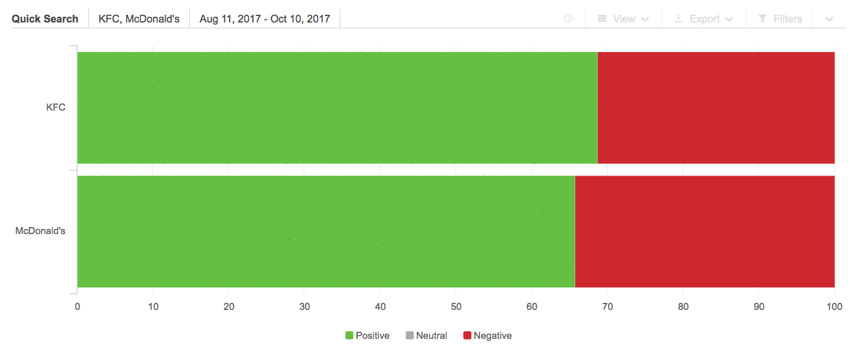Open the KFC, McDonald's query selector
This screenshot has width=868, height=353.
coord(139,19)
